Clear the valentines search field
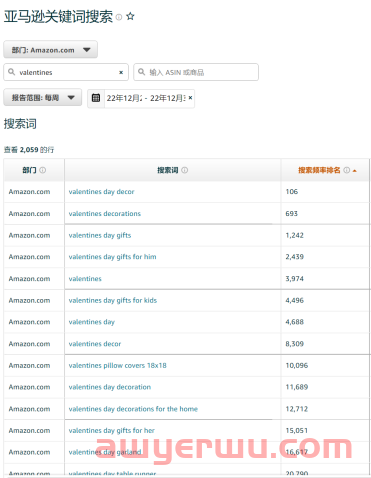The height and width of the screenshot is (478, 371). click(x=121, y=72)
